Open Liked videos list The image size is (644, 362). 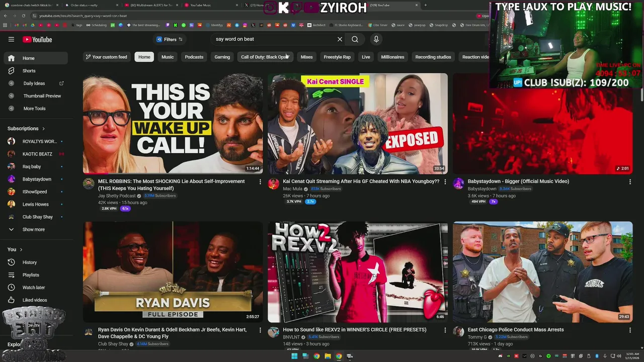tap(35, 300)
